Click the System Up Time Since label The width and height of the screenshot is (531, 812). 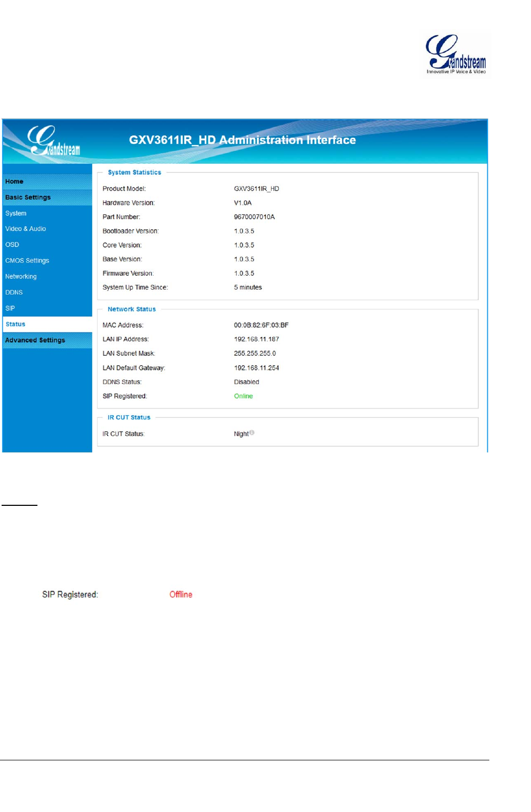(x=135, y=288)
